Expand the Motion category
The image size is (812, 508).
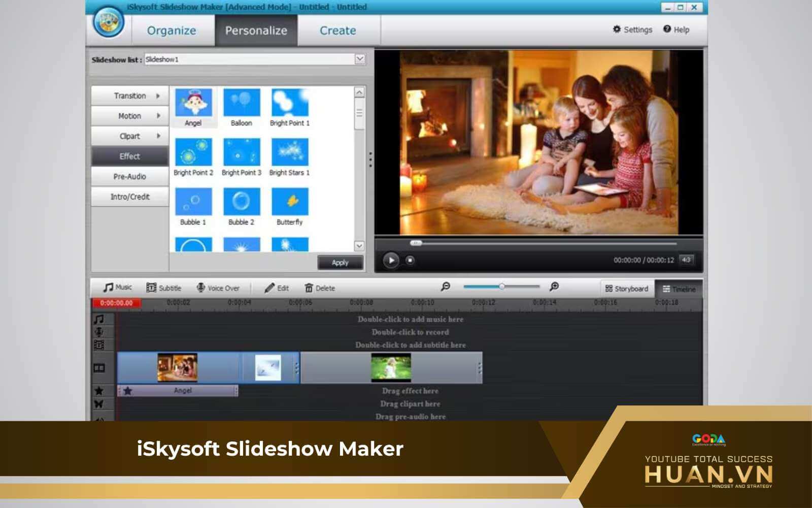click(130, 116)
